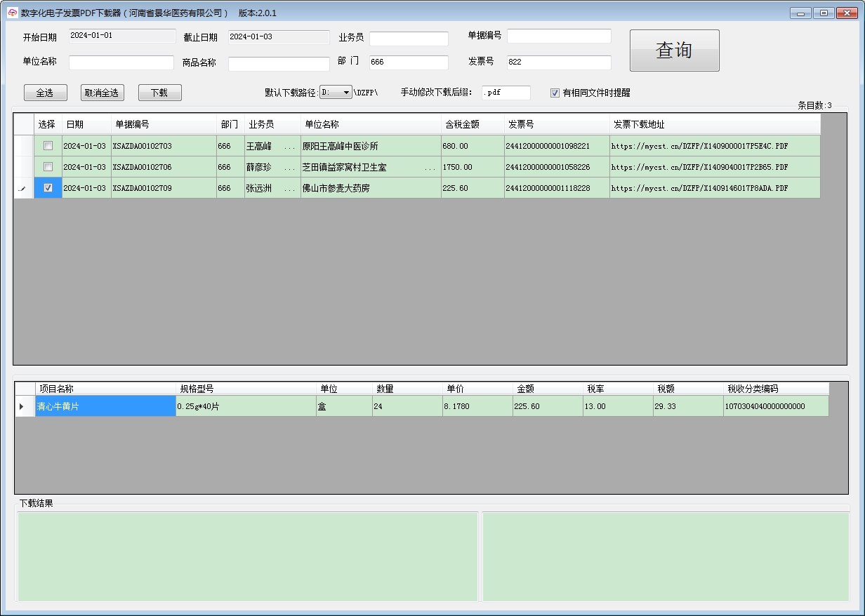
Task: Click the 查询 query button
Action: 674,50
